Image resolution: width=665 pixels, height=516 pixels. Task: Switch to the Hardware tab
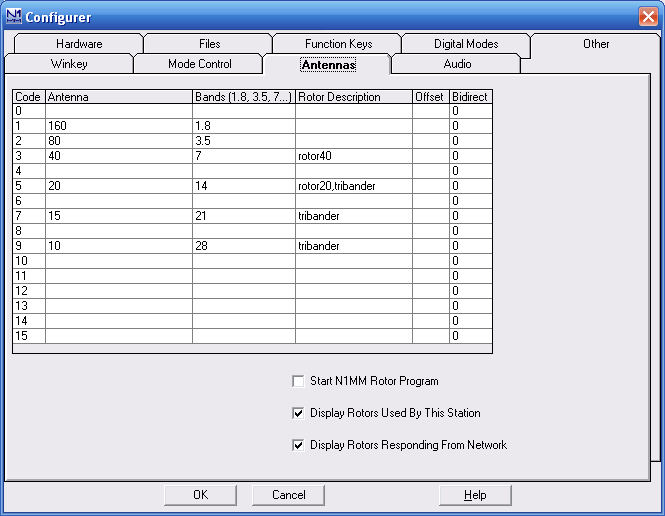79,44
